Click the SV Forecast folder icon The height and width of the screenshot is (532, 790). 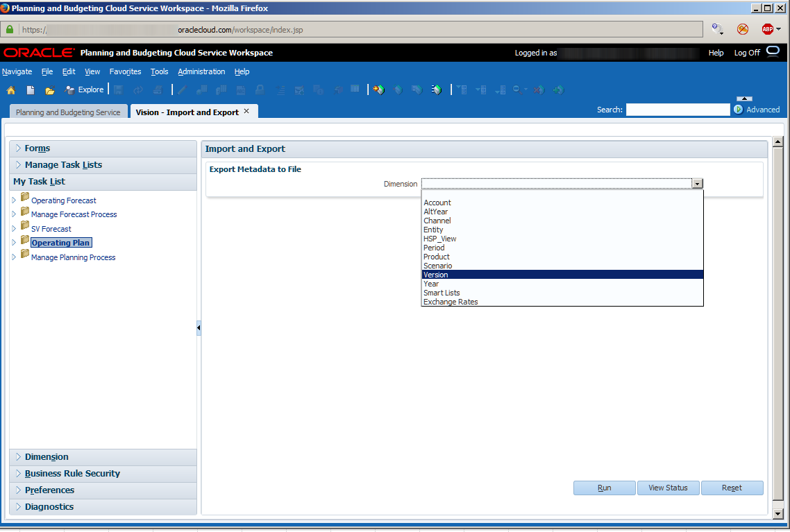[25, 225]
